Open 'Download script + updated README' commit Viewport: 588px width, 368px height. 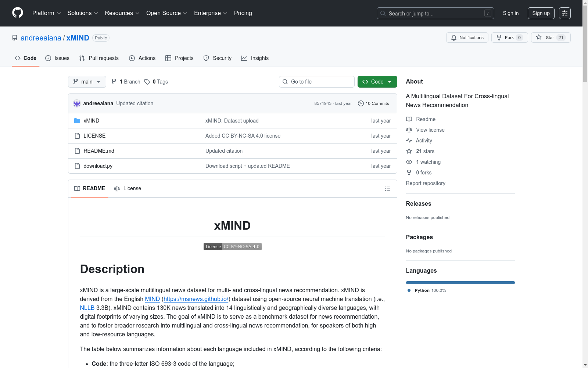point(248,166)
